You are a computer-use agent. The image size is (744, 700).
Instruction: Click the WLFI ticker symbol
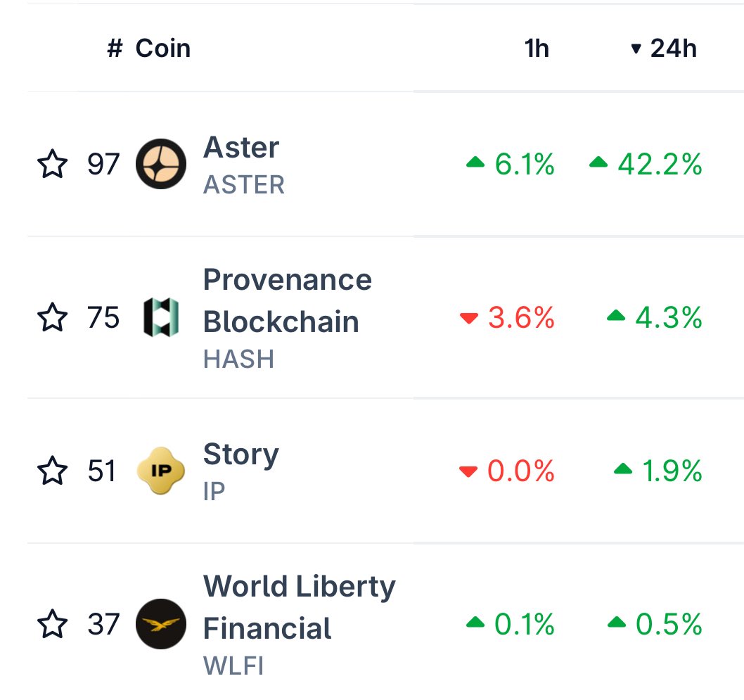coord(233,666)
